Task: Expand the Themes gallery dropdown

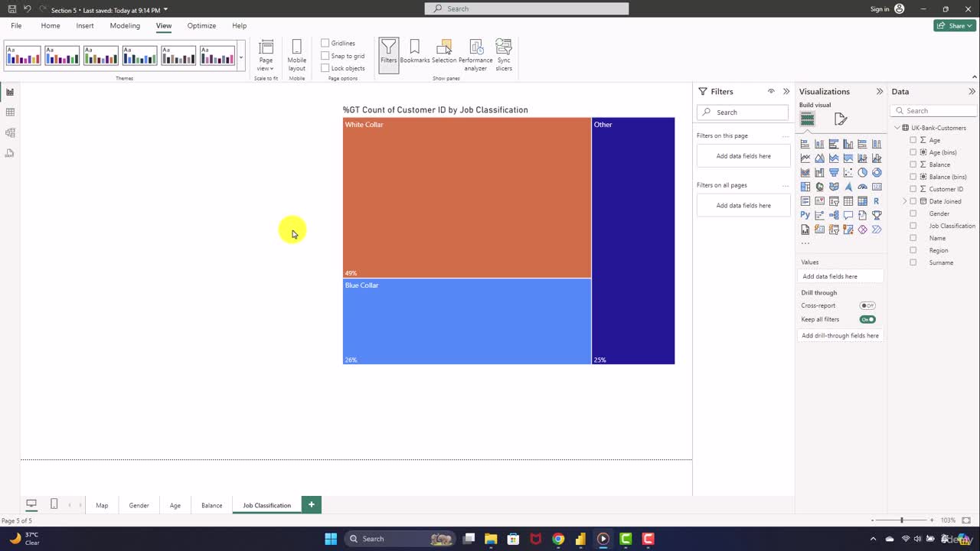Action: pyautogui.click(x=241, y=57)
